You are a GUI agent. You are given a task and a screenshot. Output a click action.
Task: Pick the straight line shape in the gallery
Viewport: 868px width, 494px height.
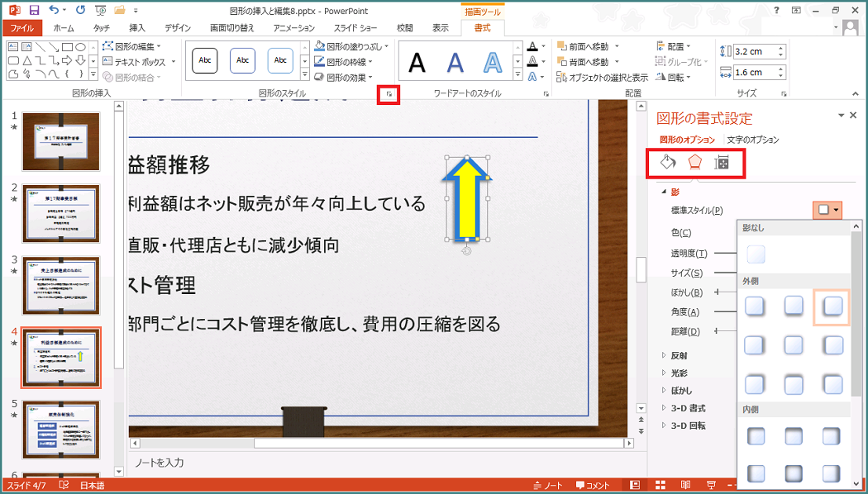click(41, 47)
